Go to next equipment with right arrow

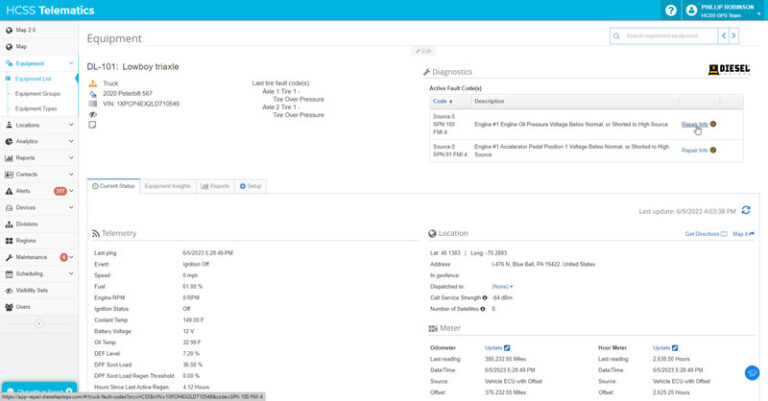(x=734, y=36)
